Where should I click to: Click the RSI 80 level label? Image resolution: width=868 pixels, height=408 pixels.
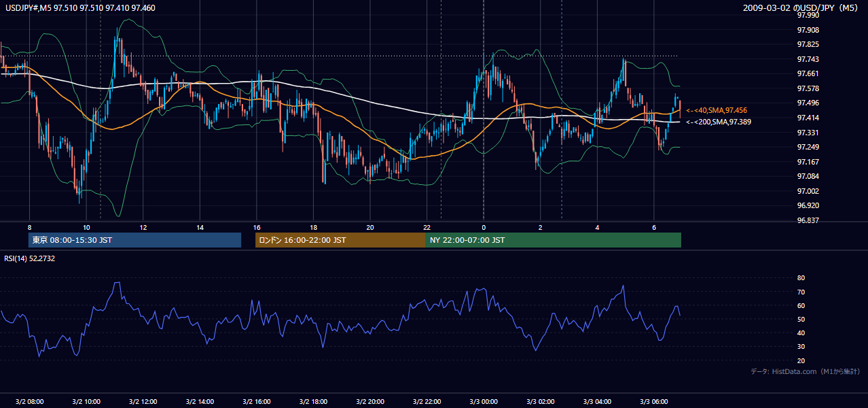click(801, 278)
